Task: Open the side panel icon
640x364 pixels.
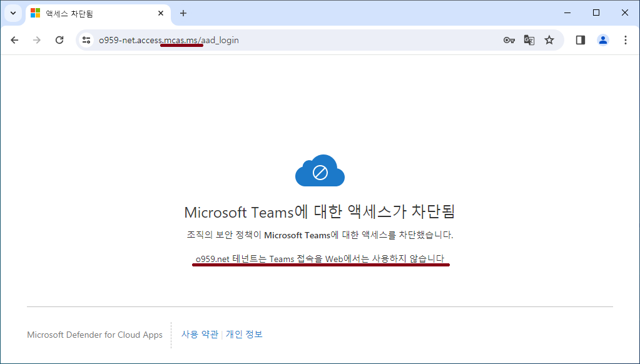Action: coord(581,40)
